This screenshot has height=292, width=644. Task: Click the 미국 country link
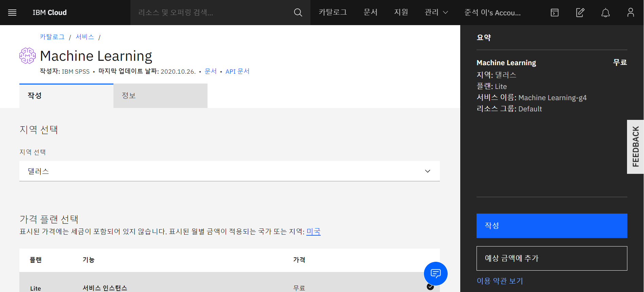pyautogui.click(x=314, y=232)
